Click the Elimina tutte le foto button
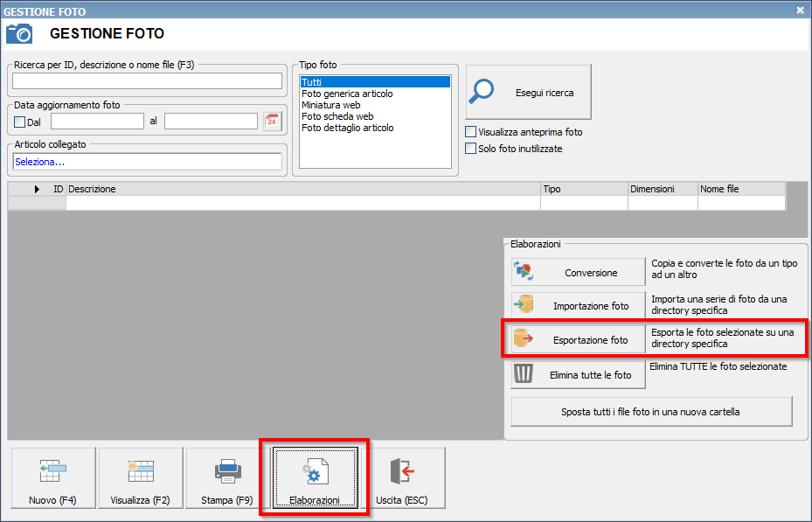This screenshot has width=812, height=522. pyautogui.click(x=578, y=374)
